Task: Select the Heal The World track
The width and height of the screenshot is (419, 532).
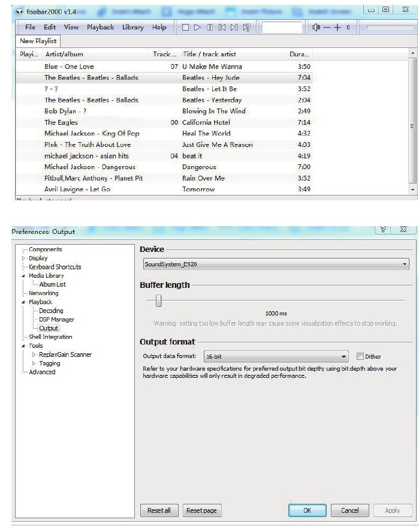Action: 164,133
